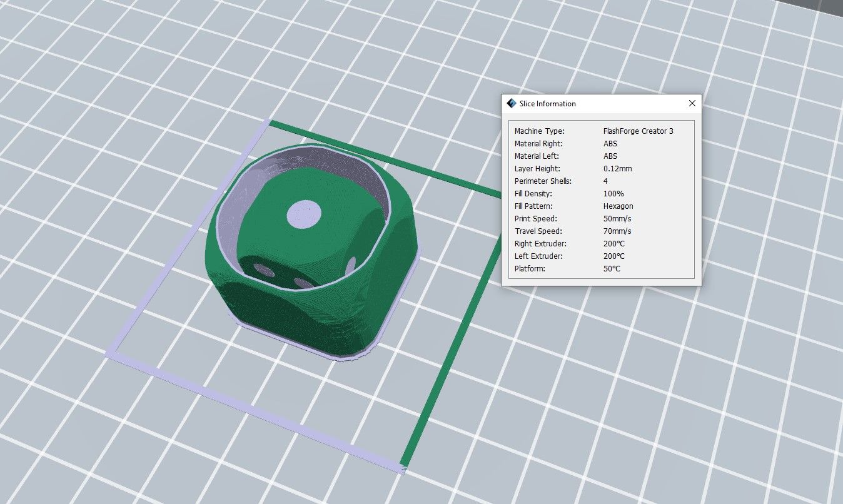
Task: Close the Slice Information dialog
Action: (692, 104)
